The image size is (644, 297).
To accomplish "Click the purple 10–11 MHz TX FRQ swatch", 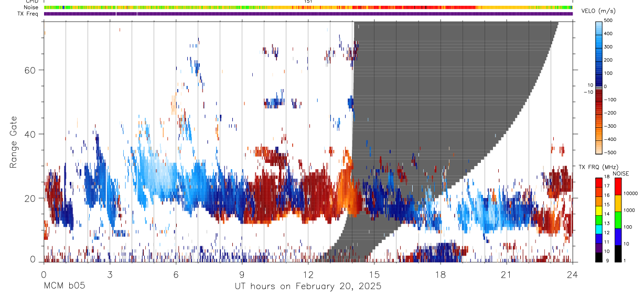I will 599,247.
